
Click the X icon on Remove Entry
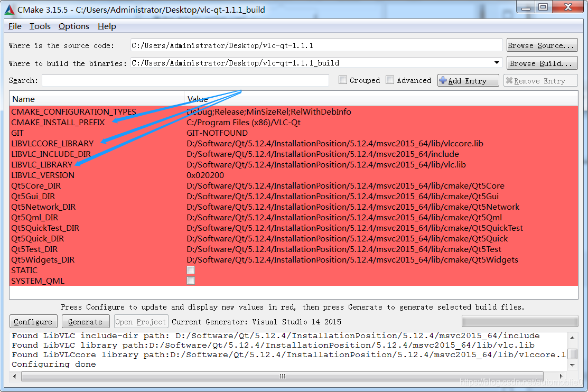[x=509, y=80]
